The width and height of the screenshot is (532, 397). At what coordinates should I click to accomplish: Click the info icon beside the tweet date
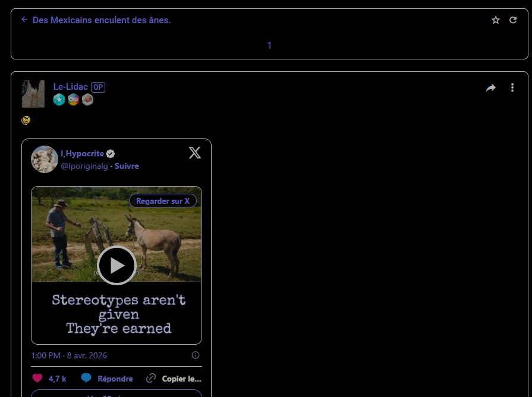tap(196, 355)
